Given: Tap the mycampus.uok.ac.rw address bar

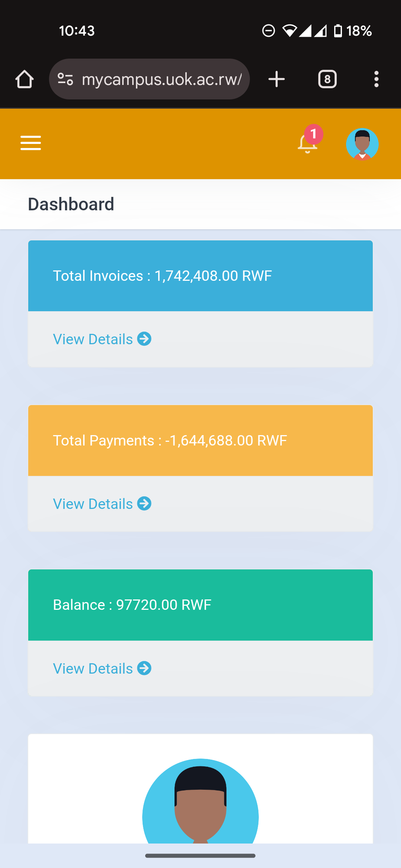Looking at the screenshot, I should click(x=162, y=79).
